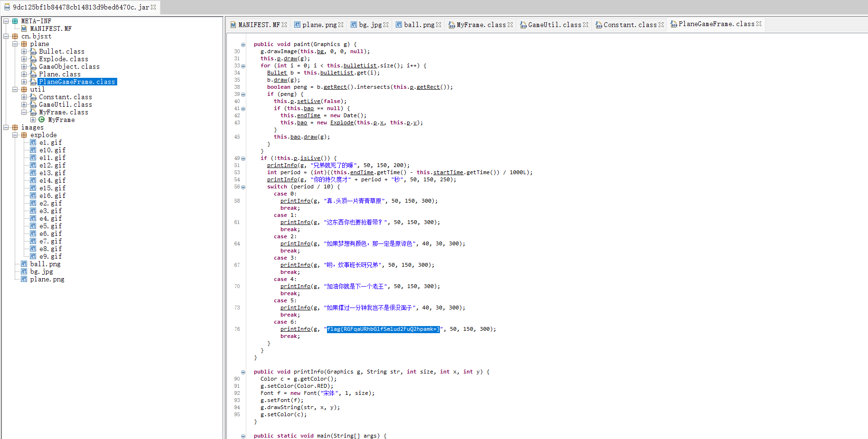Close the bg.jpg tab

click(386, 25)
